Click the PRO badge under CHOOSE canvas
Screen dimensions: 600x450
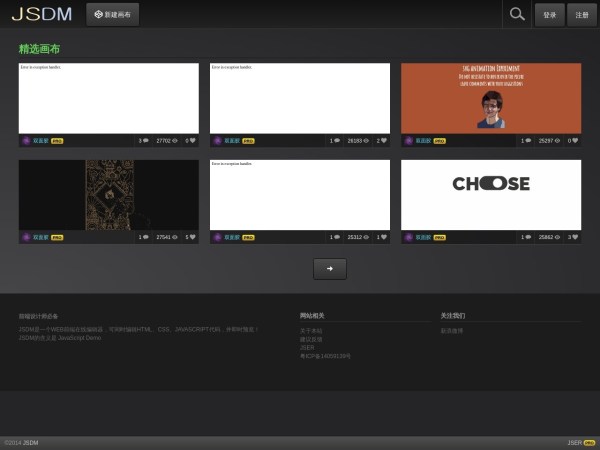pos(440,237)
